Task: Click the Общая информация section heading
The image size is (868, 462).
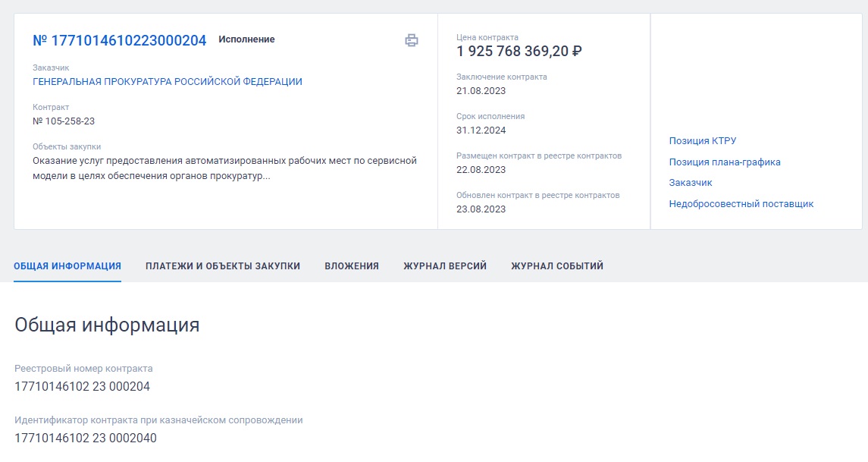Action: coord(107,324)
